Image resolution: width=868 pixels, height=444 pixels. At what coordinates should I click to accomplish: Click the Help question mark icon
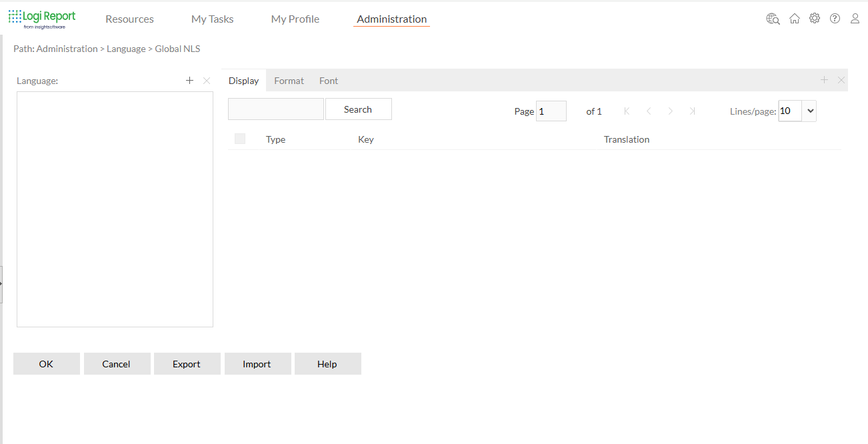point(835,18)
